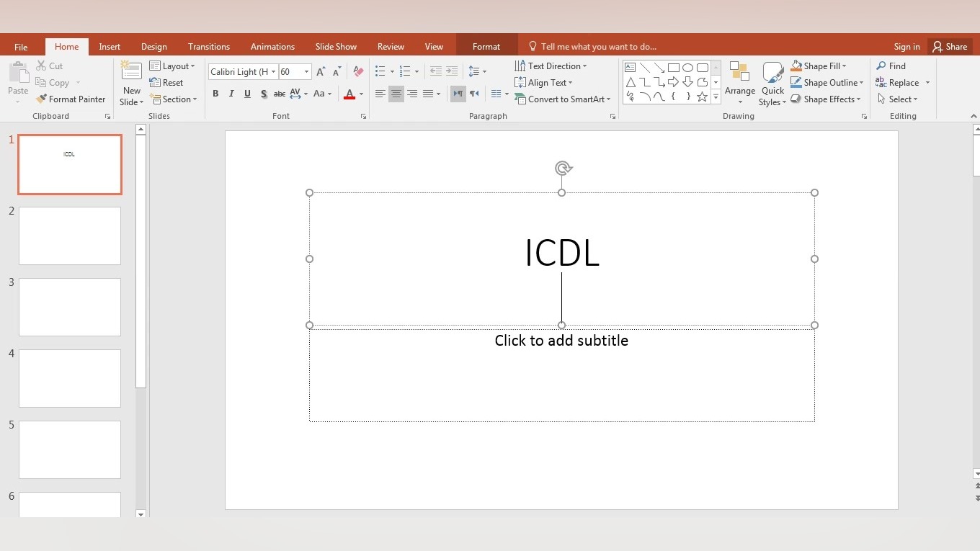Switch to the Design tab

(154, 47)
